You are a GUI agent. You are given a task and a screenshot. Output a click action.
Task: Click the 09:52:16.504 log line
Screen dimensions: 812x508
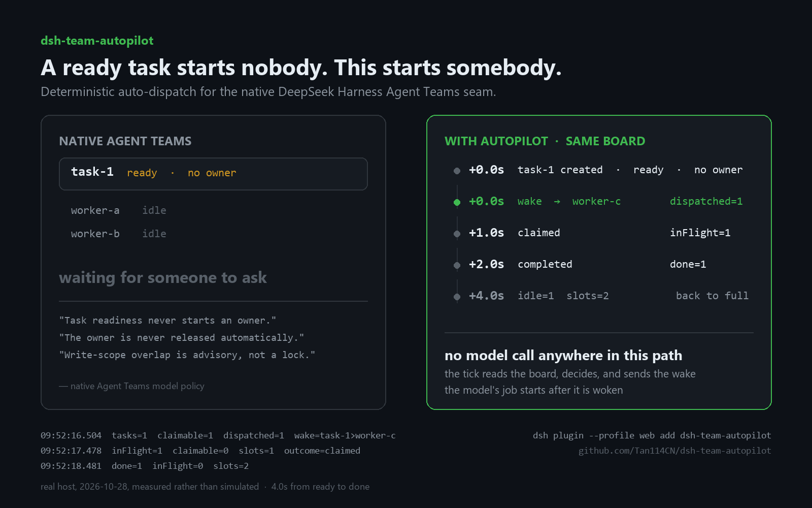[x=218, y=435]
